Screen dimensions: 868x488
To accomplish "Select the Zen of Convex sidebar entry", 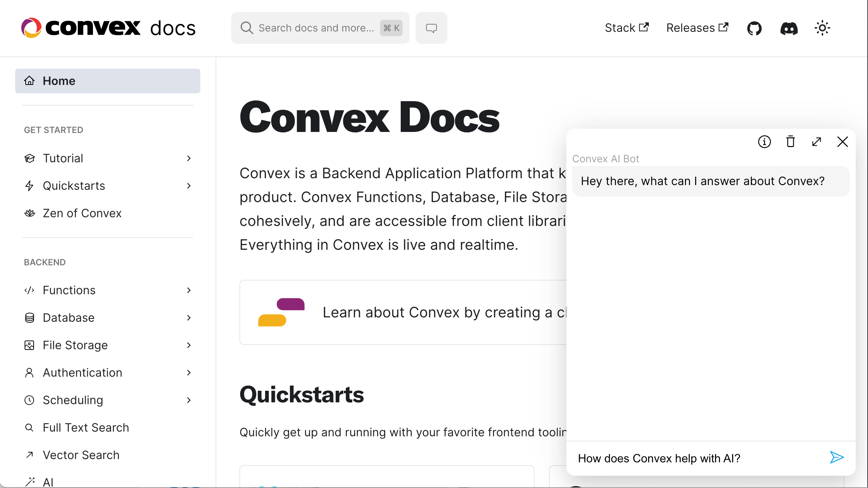I will click(x=82, y=213).
